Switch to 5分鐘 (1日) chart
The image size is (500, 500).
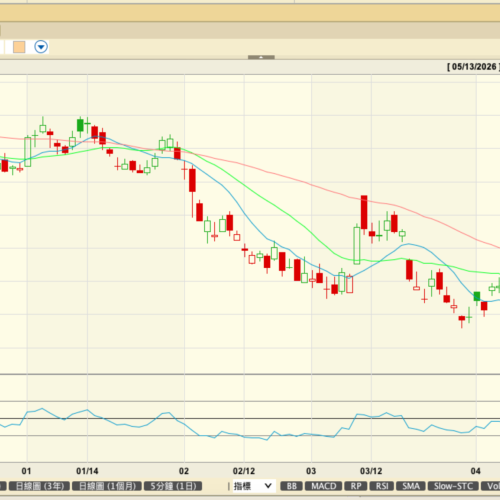click(x=173, y=486)
